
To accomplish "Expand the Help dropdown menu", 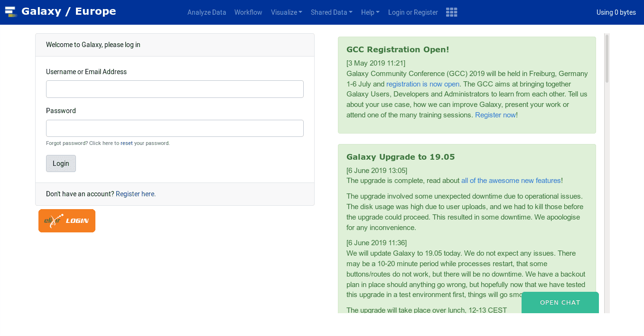I will (x=370, y=12).
